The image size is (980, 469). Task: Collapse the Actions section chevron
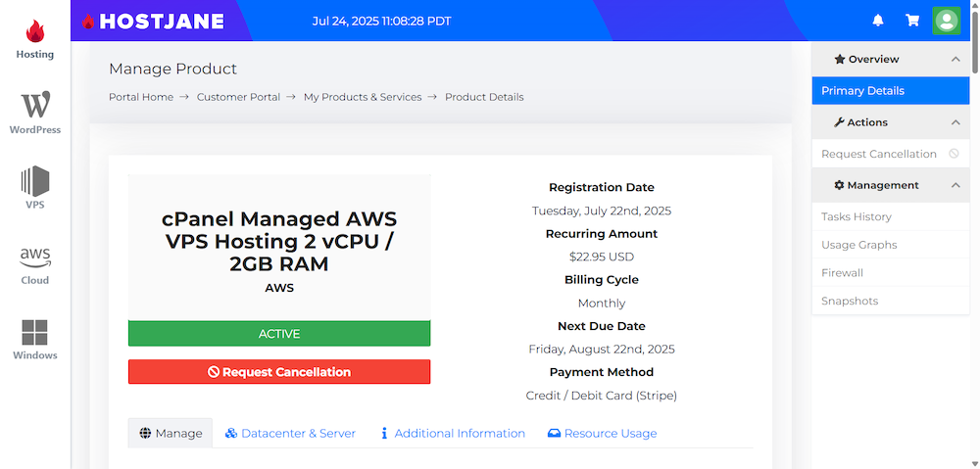955,122
